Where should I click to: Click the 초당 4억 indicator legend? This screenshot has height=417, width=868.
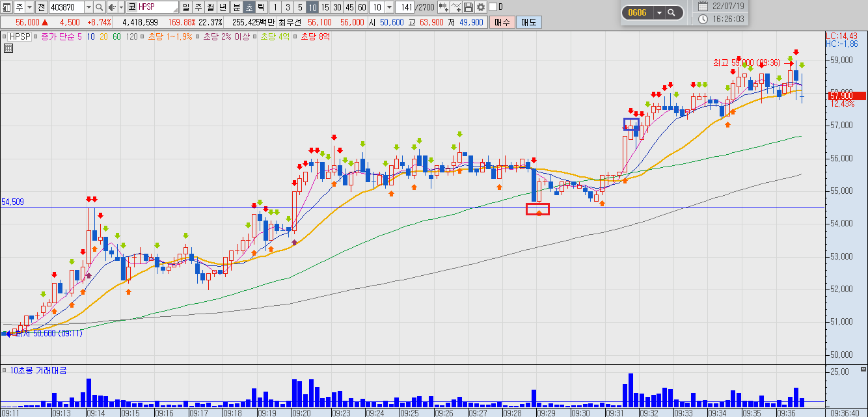pyautogui.click(x=275, y=36)
